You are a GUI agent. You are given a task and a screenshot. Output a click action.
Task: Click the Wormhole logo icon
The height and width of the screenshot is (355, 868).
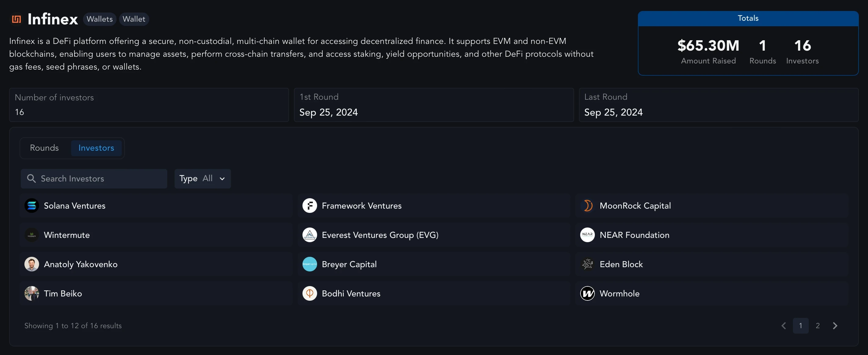coord(587,293)
